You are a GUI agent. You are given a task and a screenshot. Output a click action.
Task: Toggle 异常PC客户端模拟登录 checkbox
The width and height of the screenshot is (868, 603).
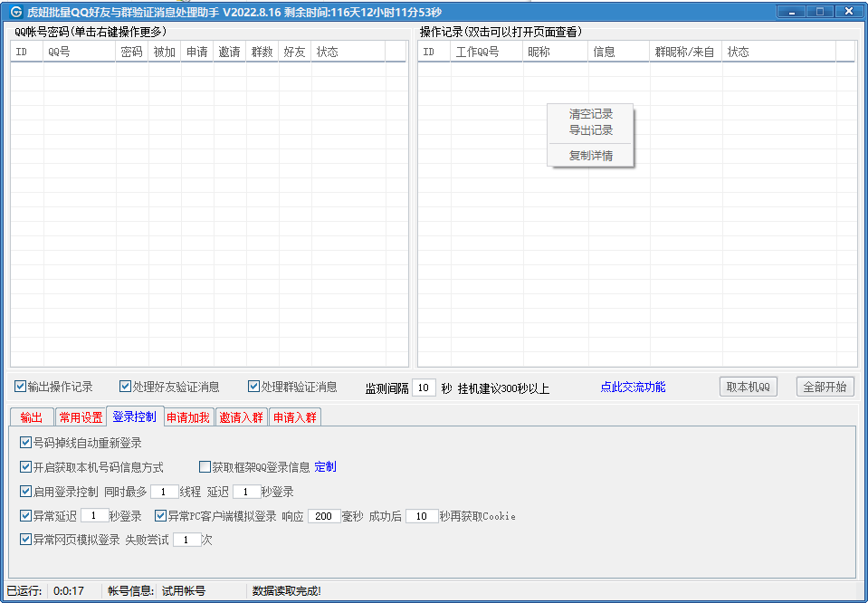[160, 515]
